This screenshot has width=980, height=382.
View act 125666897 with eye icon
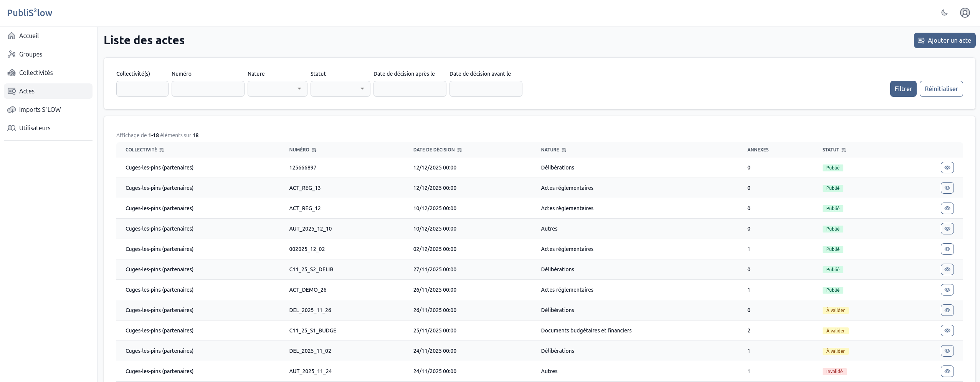(x=947, y=168)
